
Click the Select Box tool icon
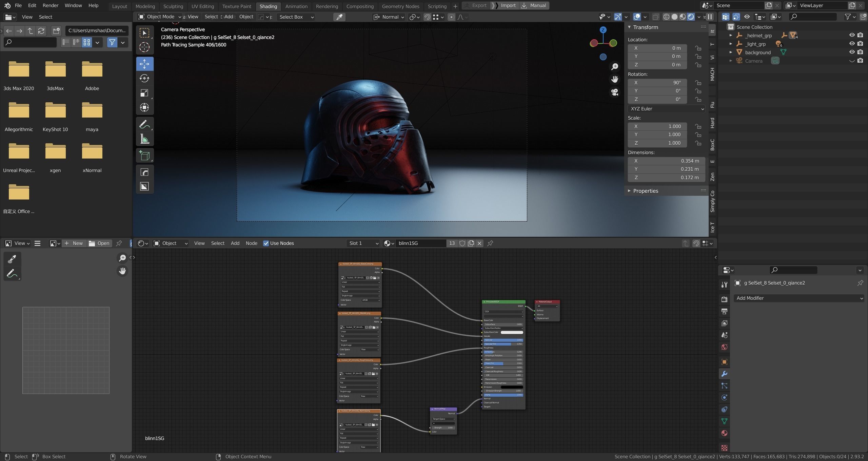coord(144,33)
